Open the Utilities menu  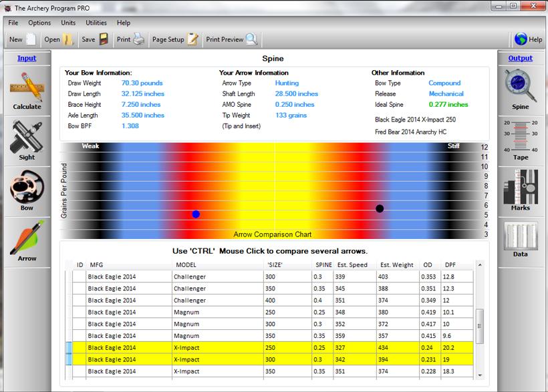[96, 23]
